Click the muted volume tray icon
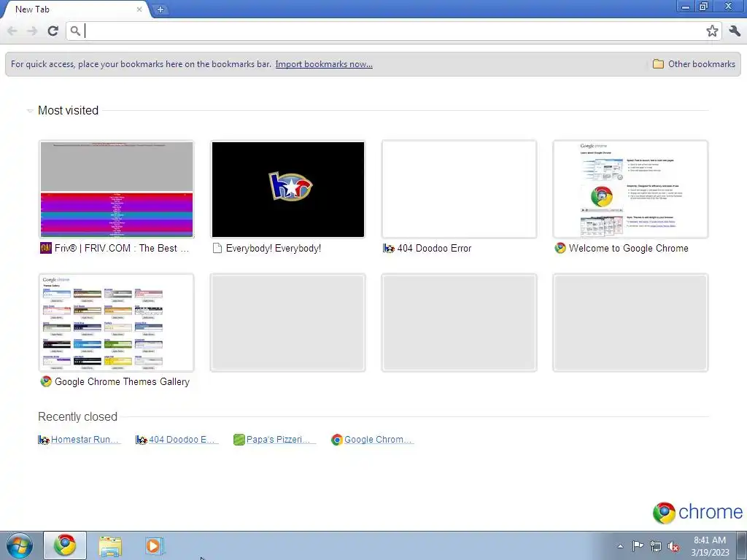The height and width of the screenshot is (560, 747). (x=673, y=546)
